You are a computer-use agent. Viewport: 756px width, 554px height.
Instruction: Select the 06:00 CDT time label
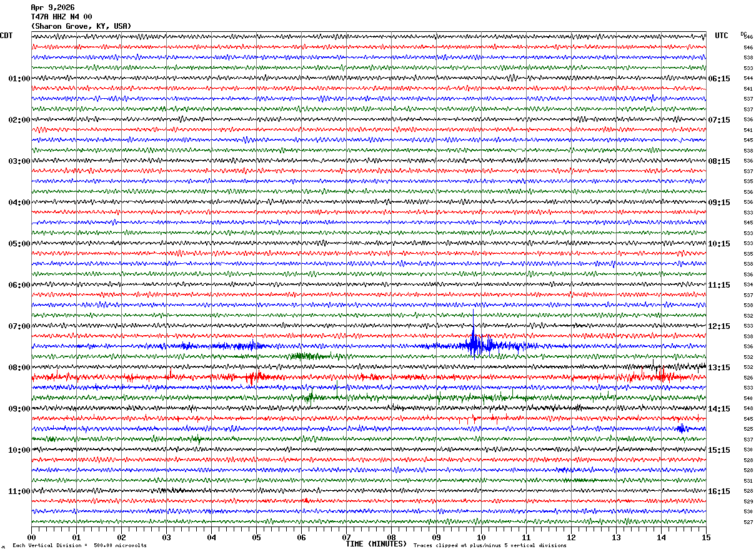pyautogui.click(x=19, y=285)
